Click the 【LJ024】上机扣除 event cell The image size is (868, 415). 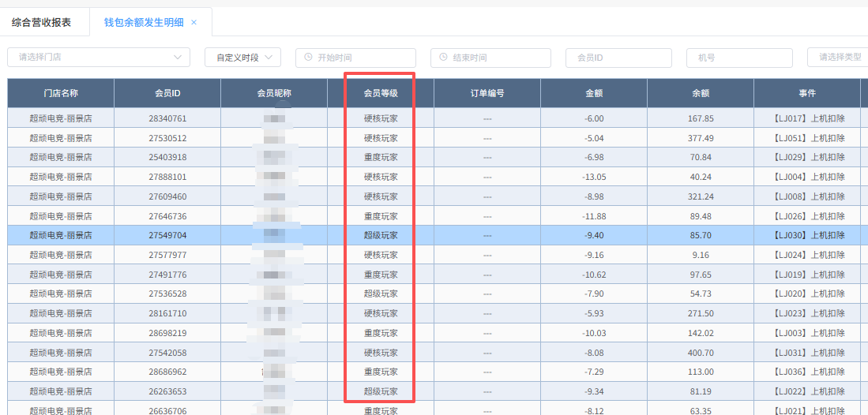pyautogui.click(x=807, y=255)
